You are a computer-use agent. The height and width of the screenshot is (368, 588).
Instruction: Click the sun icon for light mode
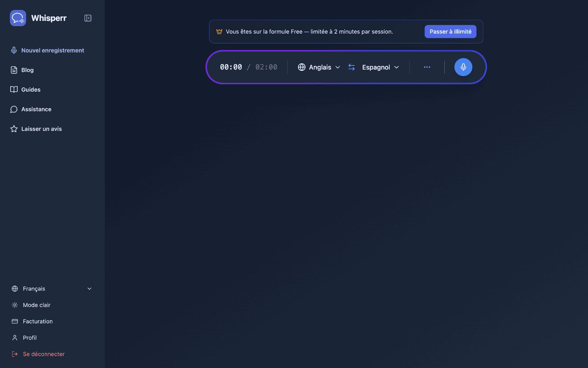coord(15,305)
